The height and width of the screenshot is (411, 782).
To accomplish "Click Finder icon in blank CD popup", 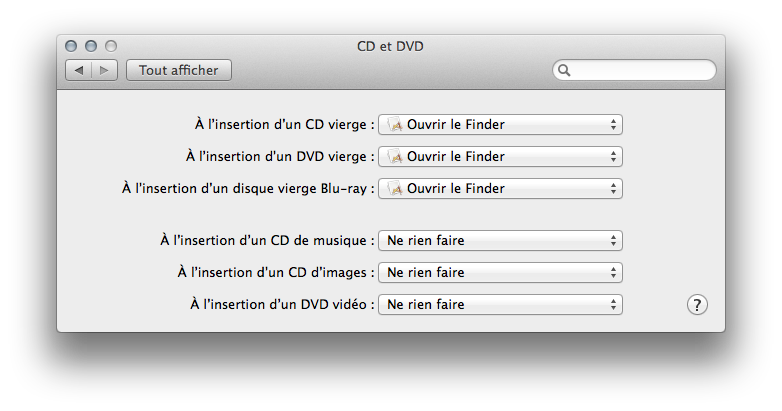I will [395, 125].
